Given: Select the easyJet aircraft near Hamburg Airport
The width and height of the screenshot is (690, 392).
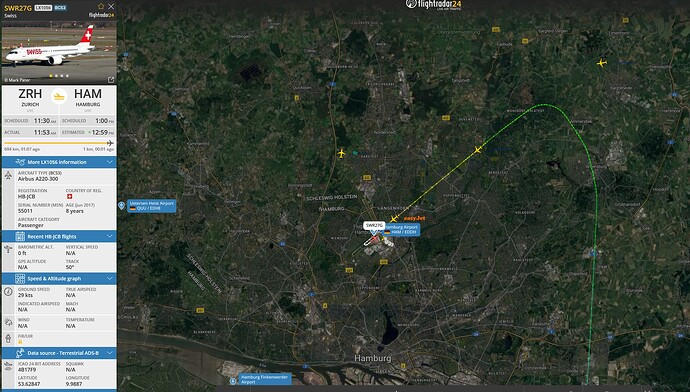Looking at the screenshot, I should click(394, 219).
